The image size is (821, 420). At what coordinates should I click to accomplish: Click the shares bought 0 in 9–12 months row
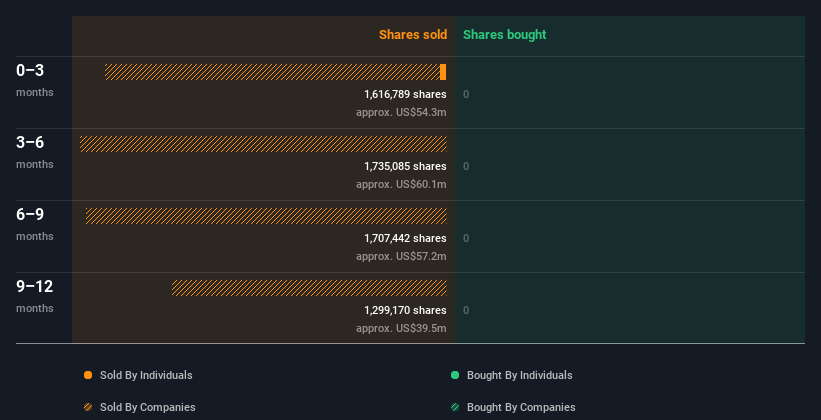[x=466, y=311]
